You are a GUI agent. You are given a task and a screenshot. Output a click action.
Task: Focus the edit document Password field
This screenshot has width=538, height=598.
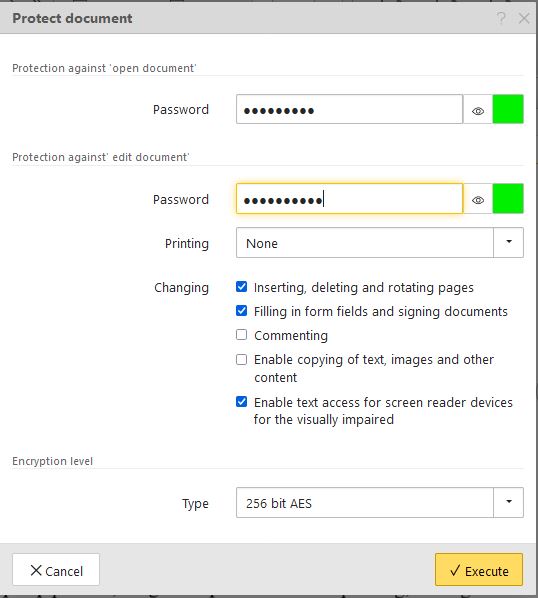pos(349,199)
